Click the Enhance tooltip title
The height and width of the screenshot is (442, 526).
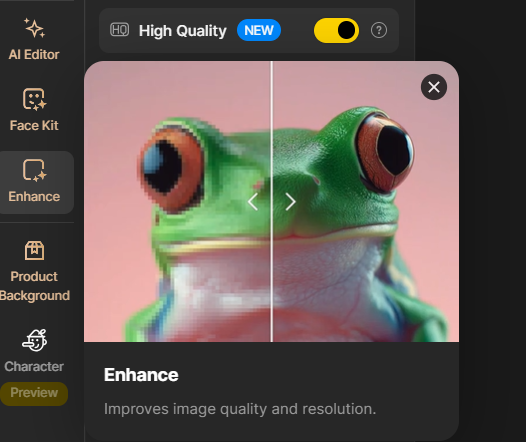point(141,375)
